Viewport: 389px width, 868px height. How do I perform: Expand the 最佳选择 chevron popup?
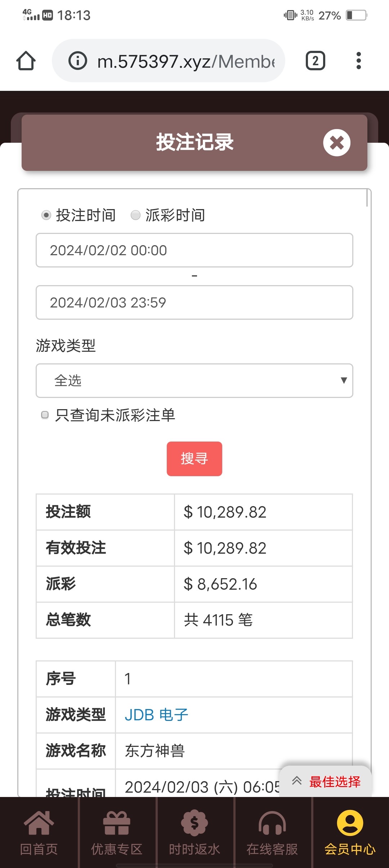[x=297, y=781]
